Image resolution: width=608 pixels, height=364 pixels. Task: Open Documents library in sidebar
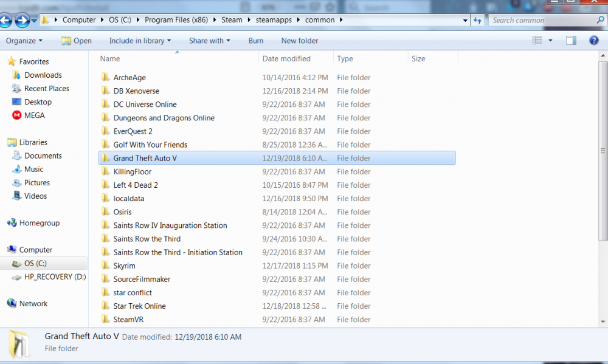[43, 156]
